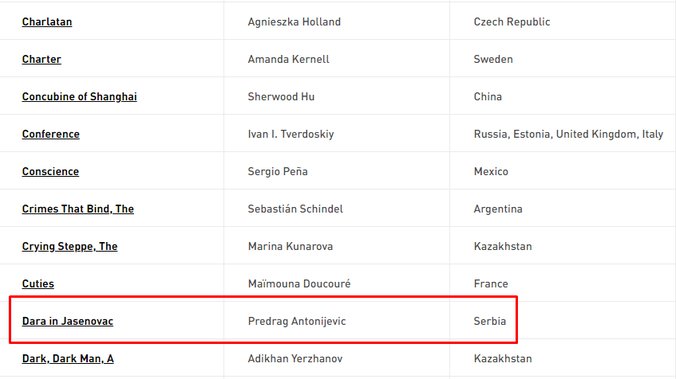676x379 pixels.
Task: Open the Charter film link
Action: click(x=41, y=59)
